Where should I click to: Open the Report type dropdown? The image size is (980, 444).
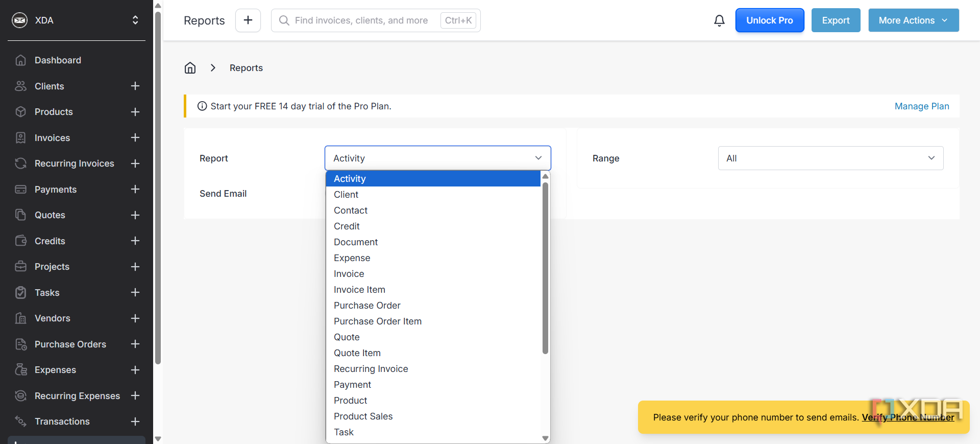click(x=438, y=158)
